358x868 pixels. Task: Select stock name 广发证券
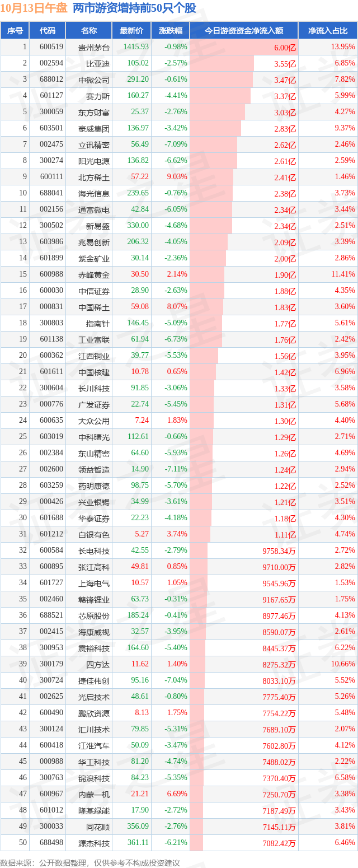pos(94,404)
